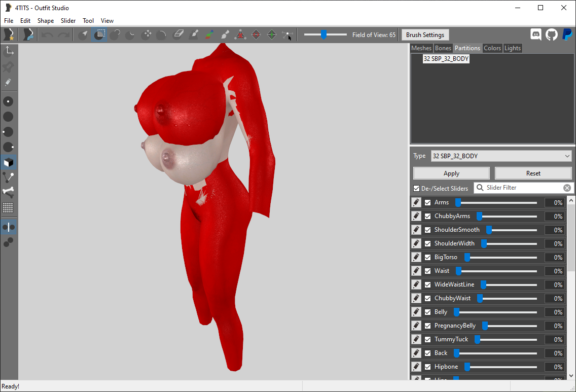
Task: Click the TummyTuck slider track
Action: 506,339
